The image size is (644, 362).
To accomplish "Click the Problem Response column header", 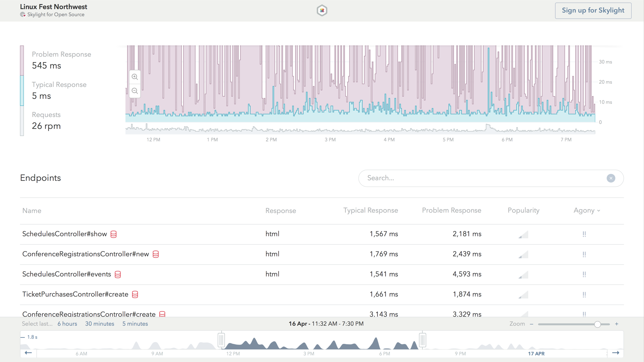I will point(451,210).
